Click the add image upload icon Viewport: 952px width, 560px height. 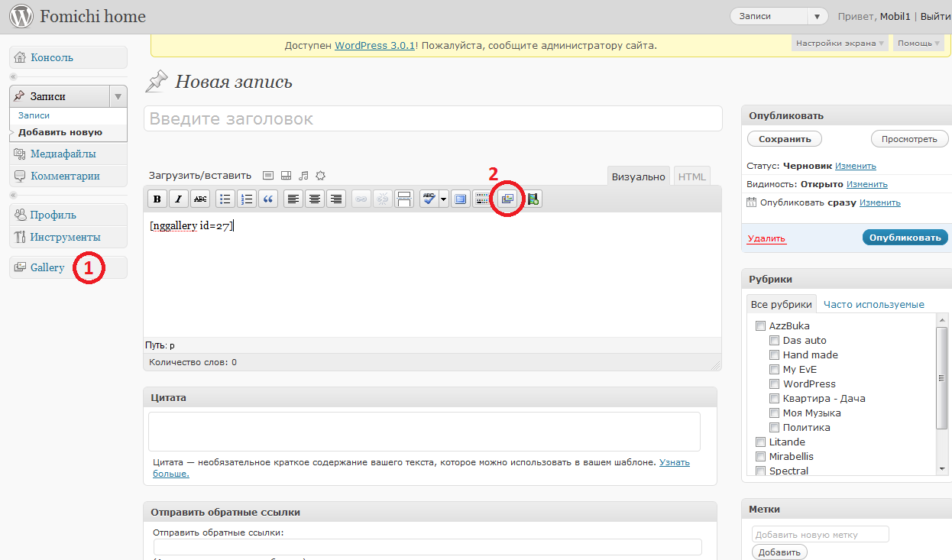(267, 175)
